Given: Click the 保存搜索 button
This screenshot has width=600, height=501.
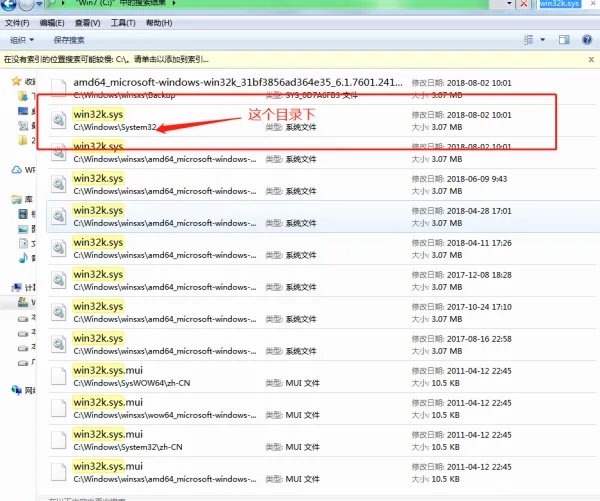Looking at the screenshot, I should [69, 40].
